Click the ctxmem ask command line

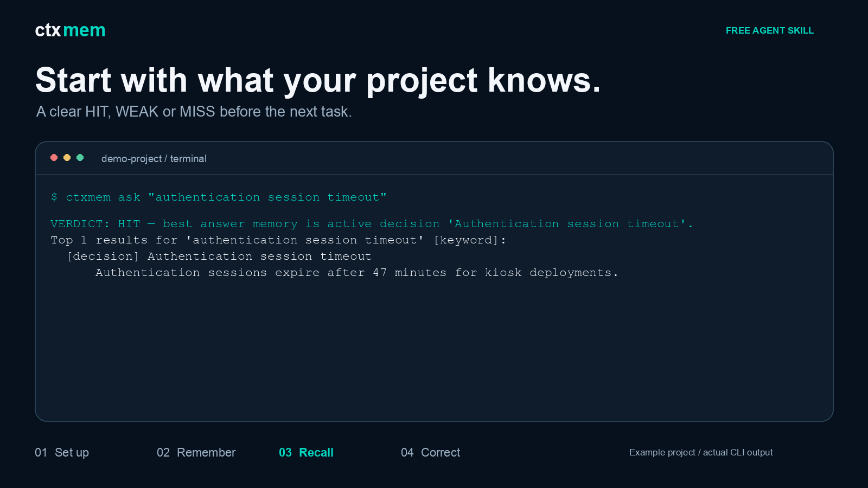pos(219,197)
